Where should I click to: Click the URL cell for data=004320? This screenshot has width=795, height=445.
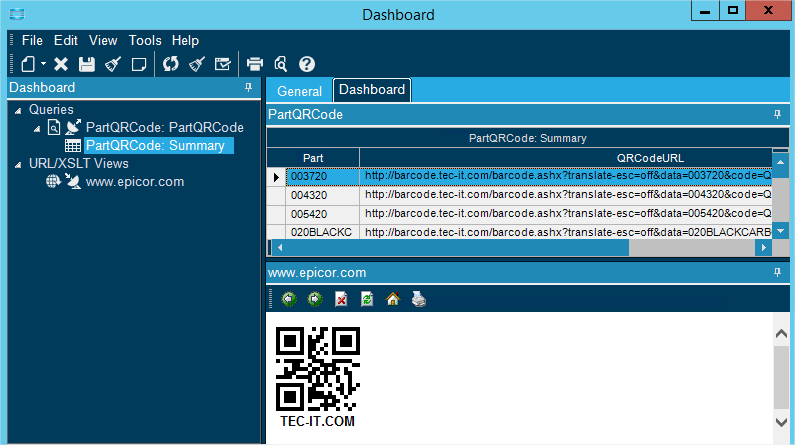click(565, 195)
